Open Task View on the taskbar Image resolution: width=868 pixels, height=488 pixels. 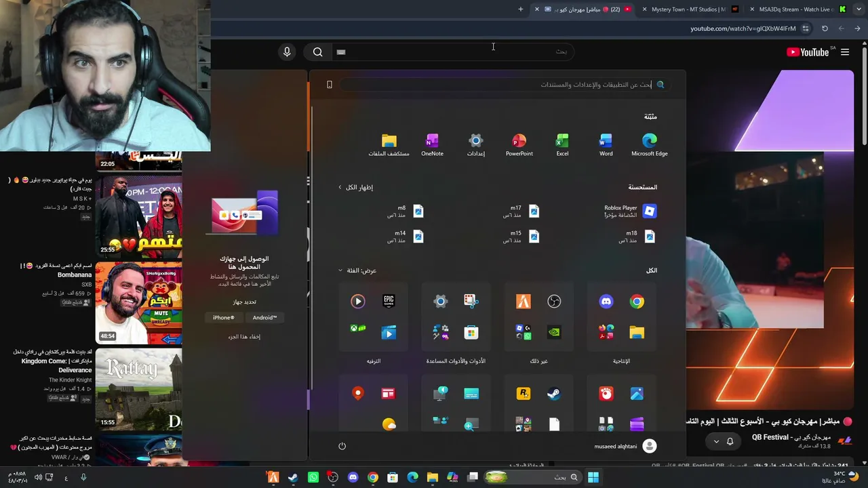(473, 478)
